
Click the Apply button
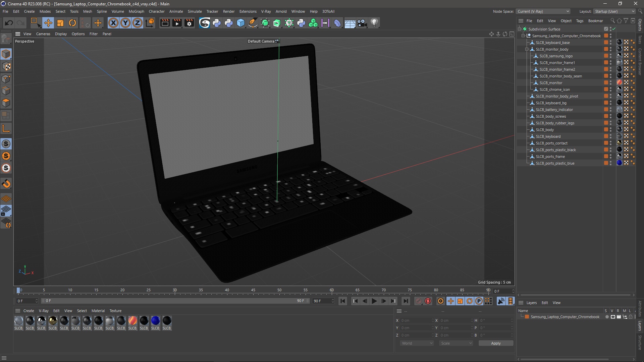tap(496, 343)
